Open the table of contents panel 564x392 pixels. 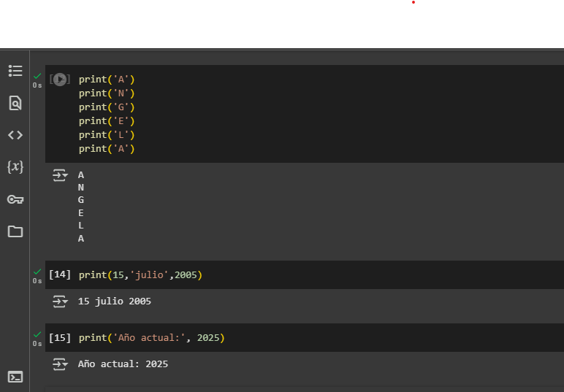[x=15, y=71]
